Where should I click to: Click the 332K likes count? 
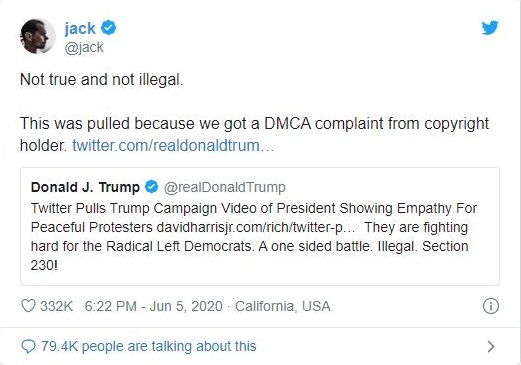[x=56, y=306]
